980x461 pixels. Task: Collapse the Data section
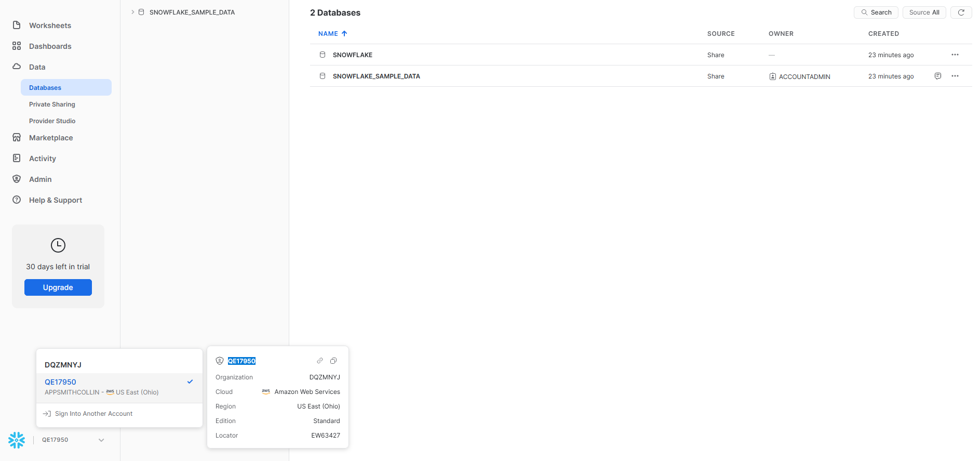37,67
